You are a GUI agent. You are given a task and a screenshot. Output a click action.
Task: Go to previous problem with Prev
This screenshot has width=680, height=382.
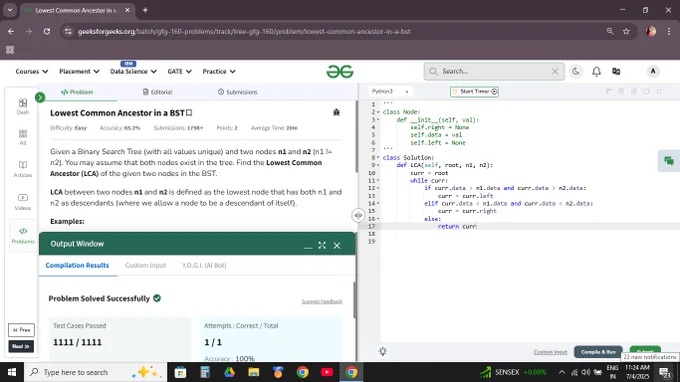(x=21, y=330)
